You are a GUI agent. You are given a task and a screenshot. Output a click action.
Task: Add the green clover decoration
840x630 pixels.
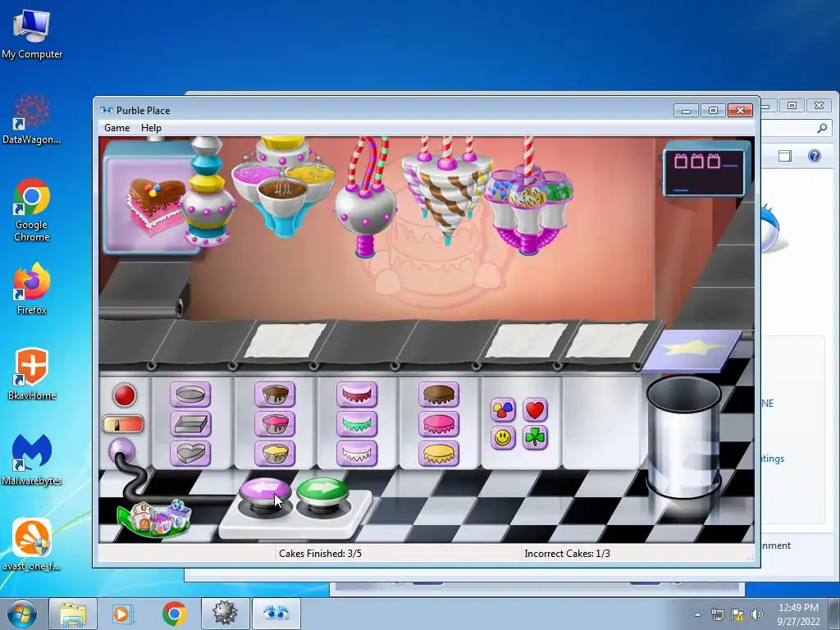point(535,438)
